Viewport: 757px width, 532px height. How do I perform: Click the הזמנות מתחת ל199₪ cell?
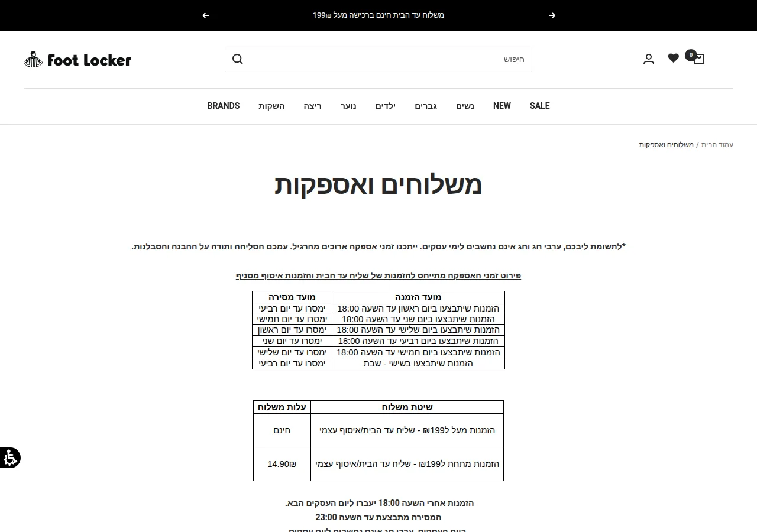(x=407, y=464)
